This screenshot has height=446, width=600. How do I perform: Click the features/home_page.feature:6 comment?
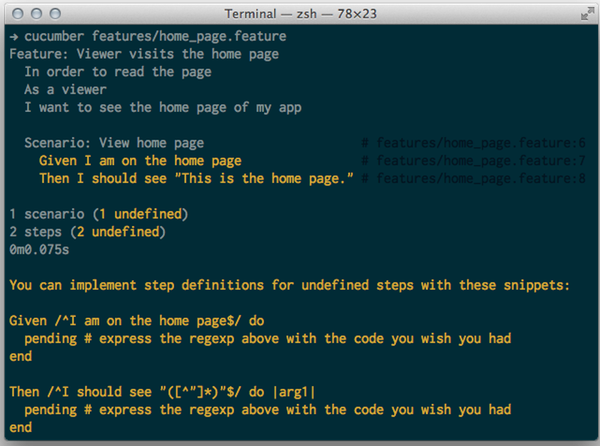pos(473,143)
